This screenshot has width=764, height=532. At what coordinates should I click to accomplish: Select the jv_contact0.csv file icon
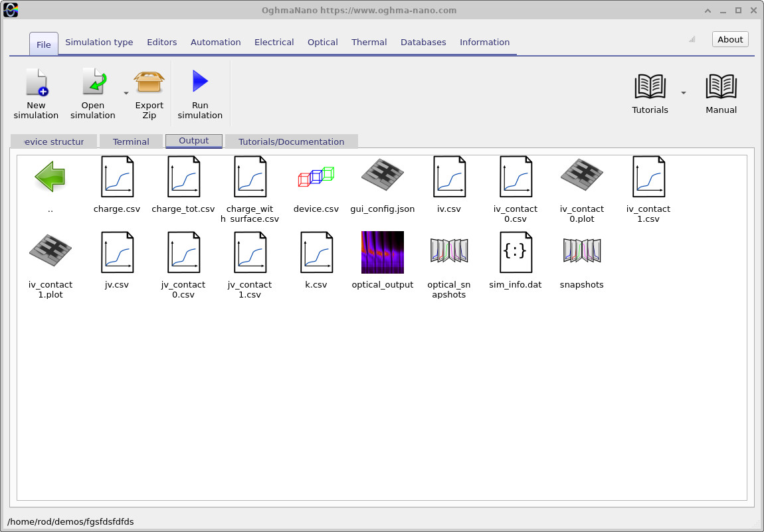coord(183,252)
